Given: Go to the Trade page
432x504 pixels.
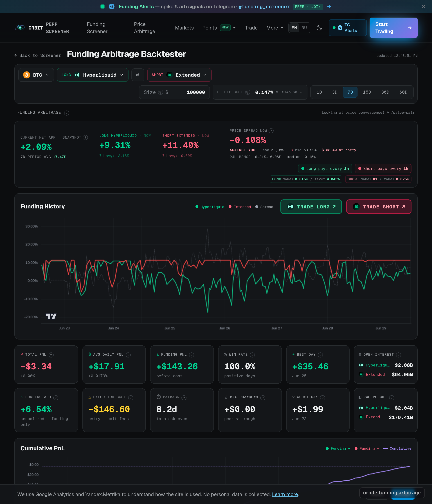Looking at the screenshot, I should tap(251, 28).
